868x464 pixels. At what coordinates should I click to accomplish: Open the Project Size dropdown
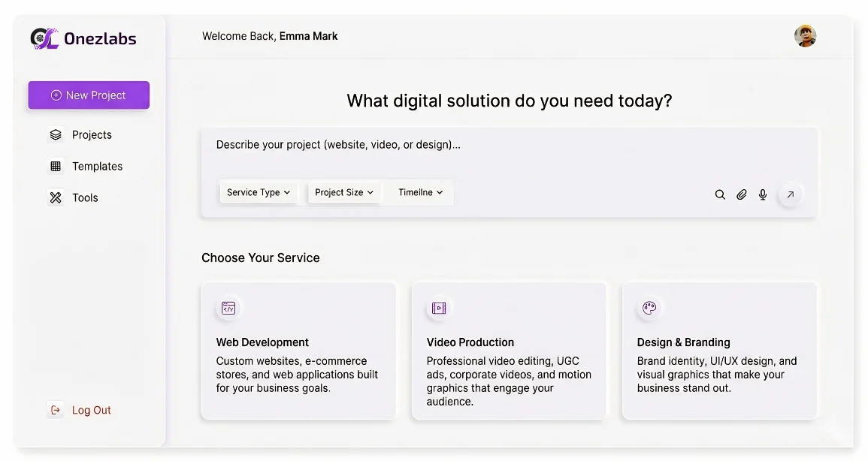pyautogui.click(x=343, y=192)
